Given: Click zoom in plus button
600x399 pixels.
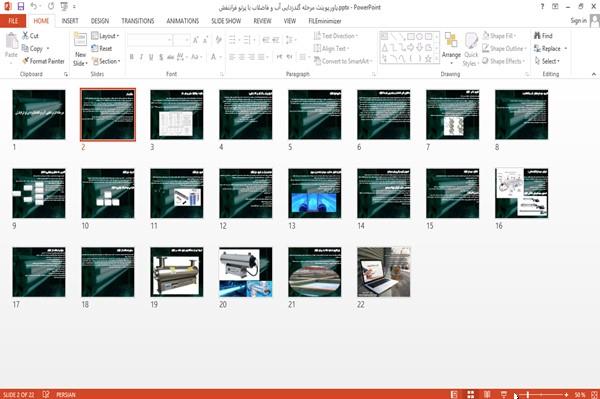Looking at the screenshot, I should coord(566,394).
